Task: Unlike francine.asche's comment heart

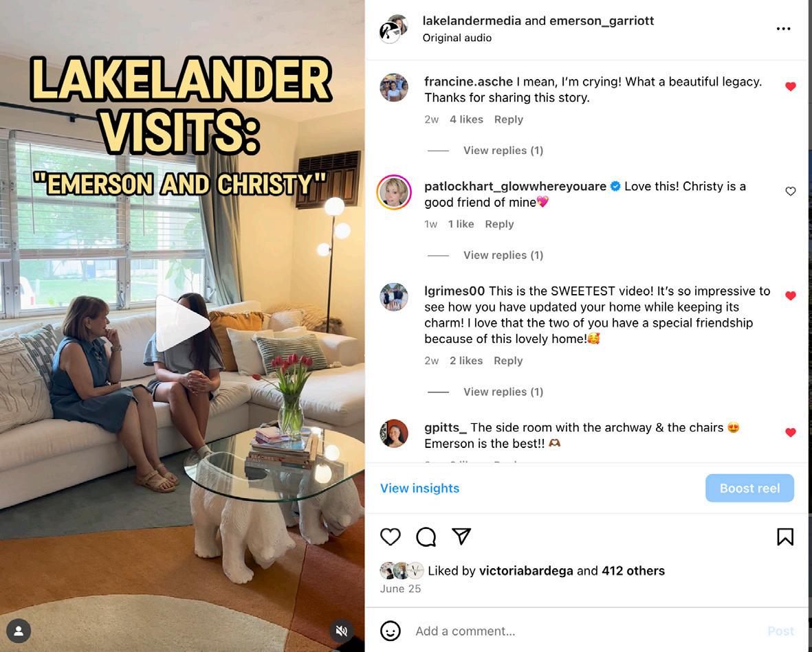Action: point(790,87)
